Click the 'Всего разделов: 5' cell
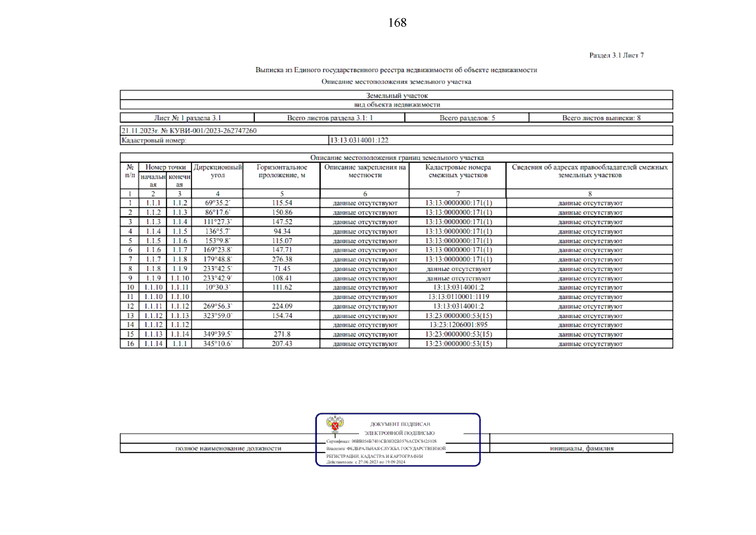Image resolution: width=756 pixels, height=535 pixels. pyautogui.click(x=467, y=118)
